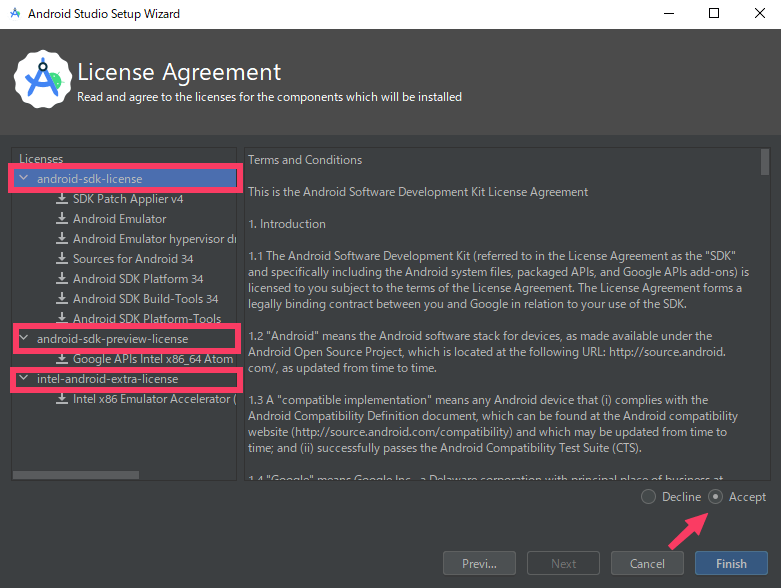Viewport: 781px width, 588px height.
Task: Select the Android SDK Platform 34 row
Action: [125, 278]
